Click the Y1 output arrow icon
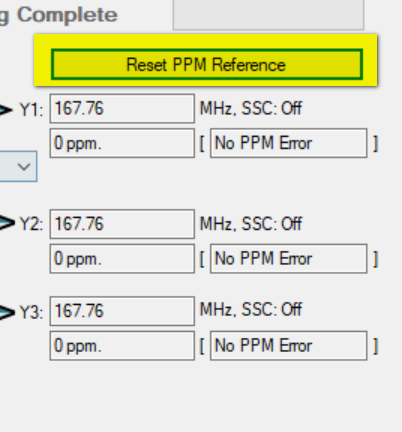 6,110
